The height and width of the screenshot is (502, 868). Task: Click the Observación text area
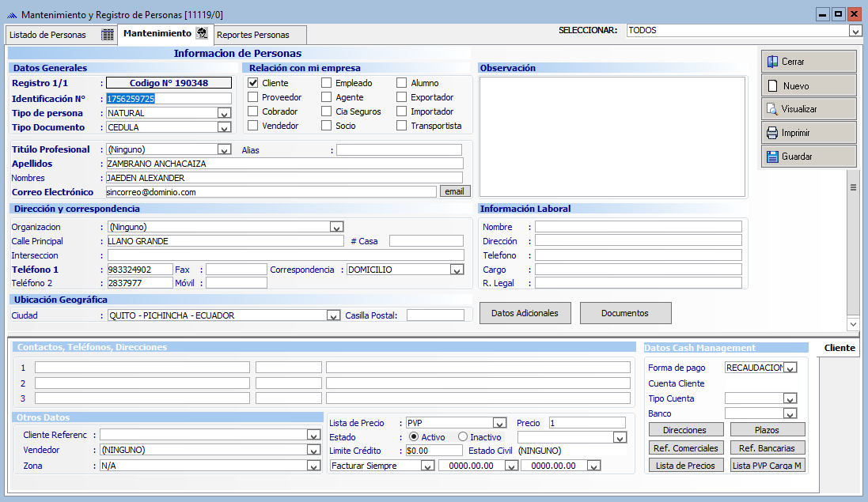click(612, 136)
